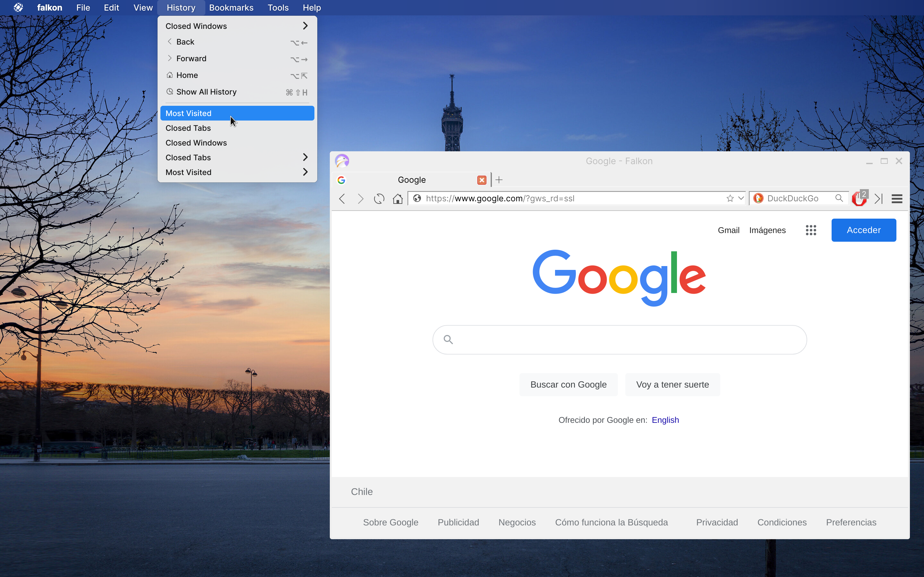Reload the page with the refresh icon

pyautogui.click(x=379, y=198)
